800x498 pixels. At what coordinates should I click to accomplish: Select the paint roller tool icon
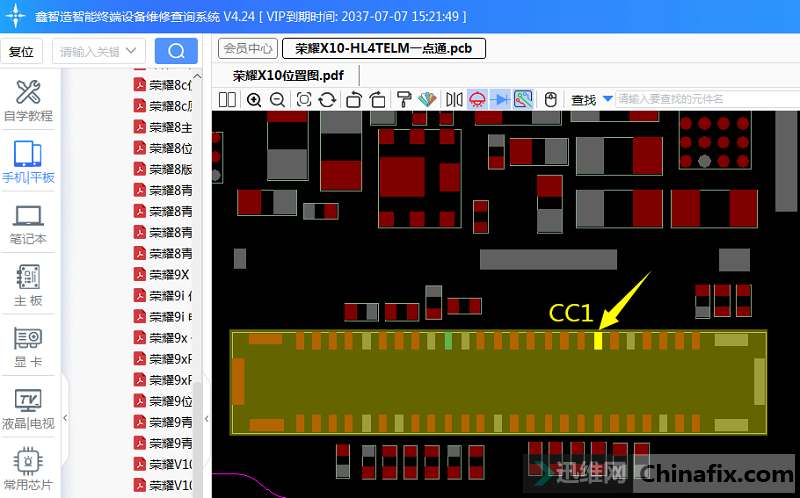point(404,99)
